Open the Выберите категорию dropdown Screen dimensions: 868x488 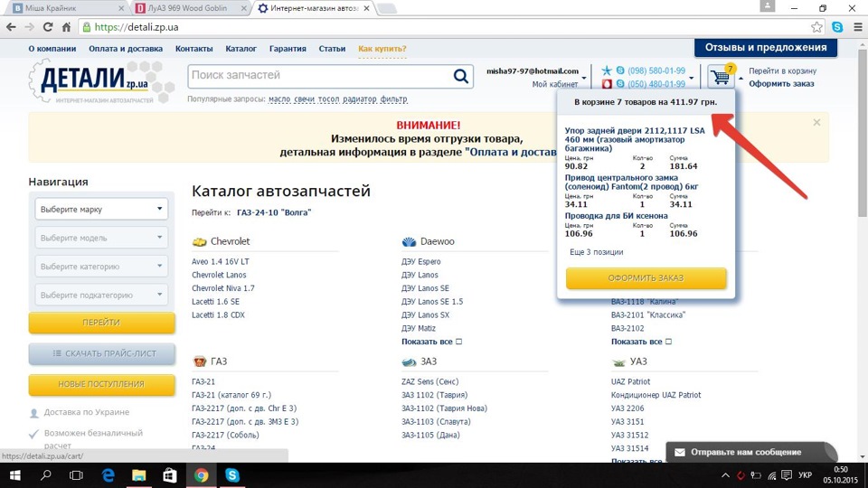tap(101, 266)
